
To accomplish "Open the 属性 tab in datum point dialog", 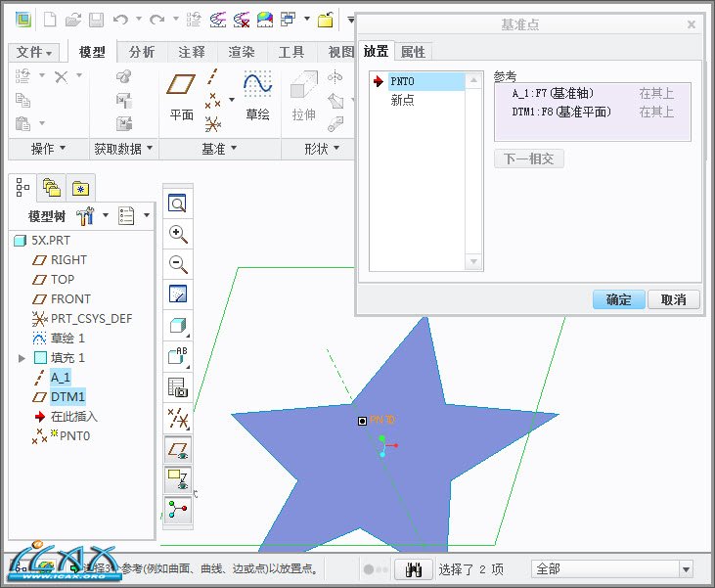I will (413, 52).
